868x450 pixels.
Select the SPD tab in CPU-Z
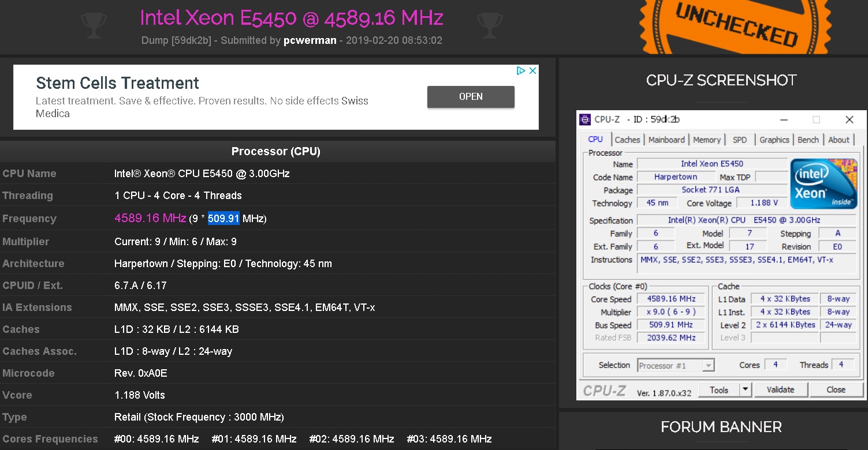pos(740,140)
